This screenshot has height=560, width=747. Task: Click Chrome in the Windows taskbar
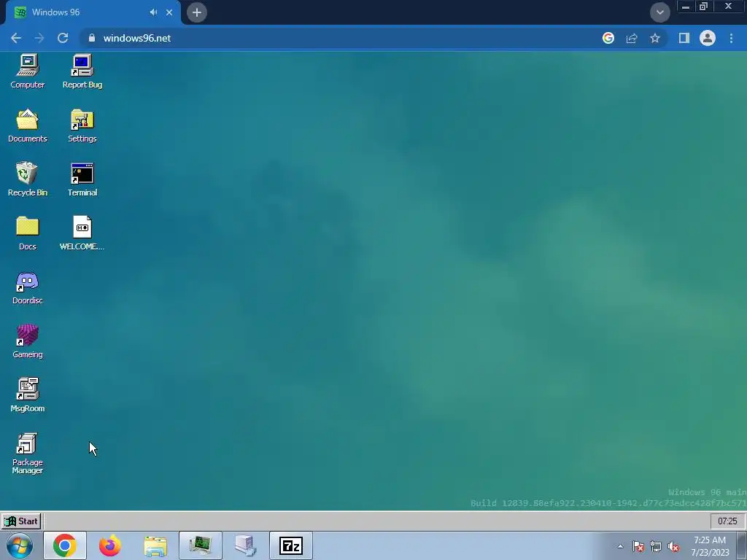click(65, 545)
